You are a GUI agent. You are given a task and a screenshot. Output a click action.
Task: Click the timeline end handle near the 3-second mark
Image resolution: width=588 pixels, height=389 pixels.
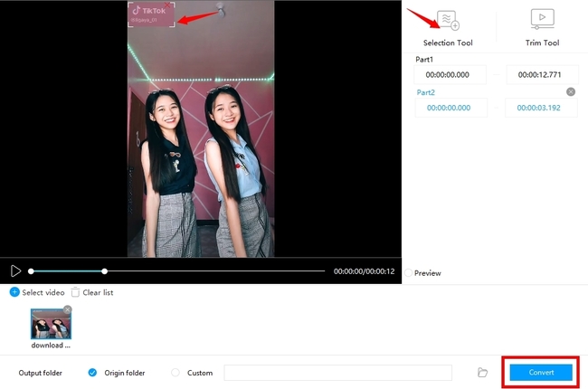[x=105, y=271]
